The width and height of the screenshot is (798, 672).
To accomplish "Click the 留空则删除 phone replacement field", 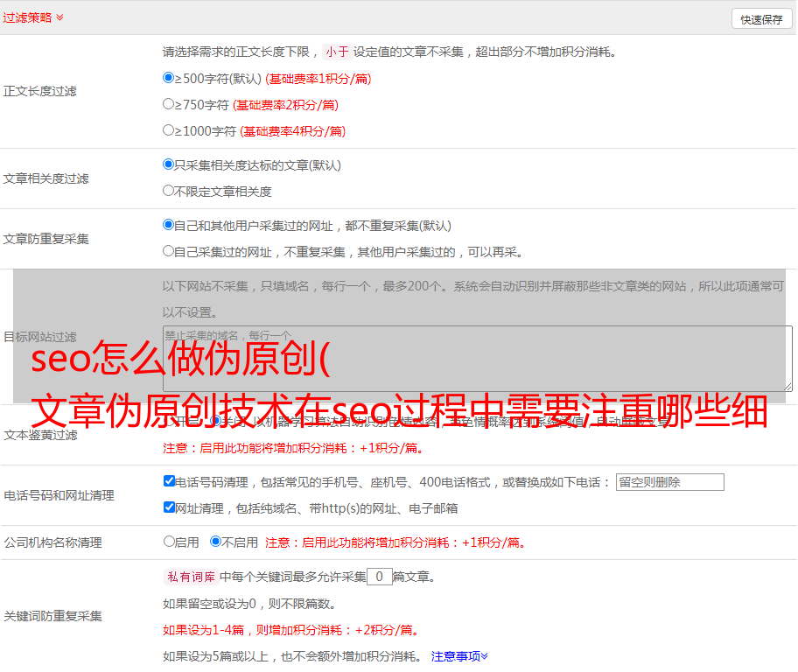I will point(669,482).
